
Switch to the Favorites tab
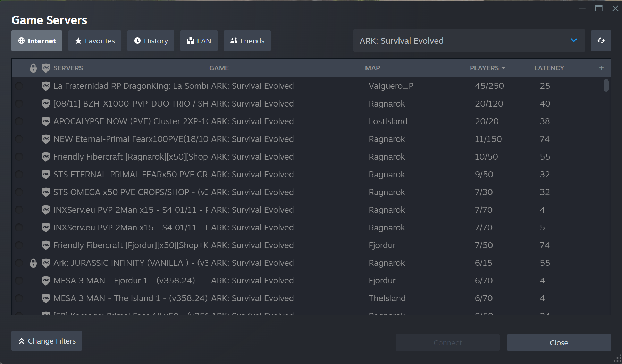point(95,41)
